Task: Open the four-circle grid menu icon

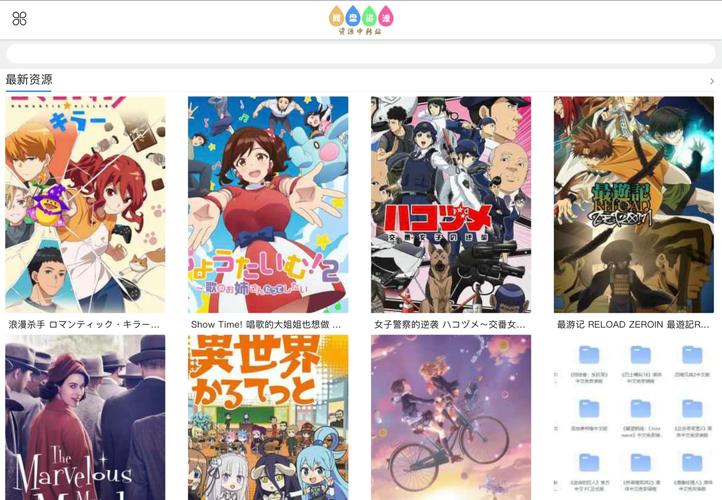Action: point(19,19)
